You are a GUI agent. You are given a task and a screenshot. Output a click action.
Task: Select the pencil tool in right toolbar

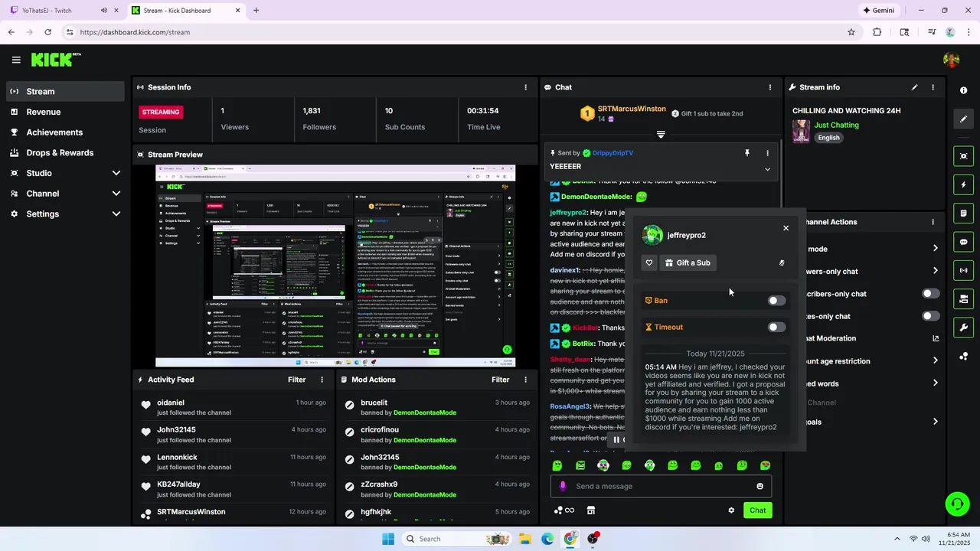tap(963, 119)
